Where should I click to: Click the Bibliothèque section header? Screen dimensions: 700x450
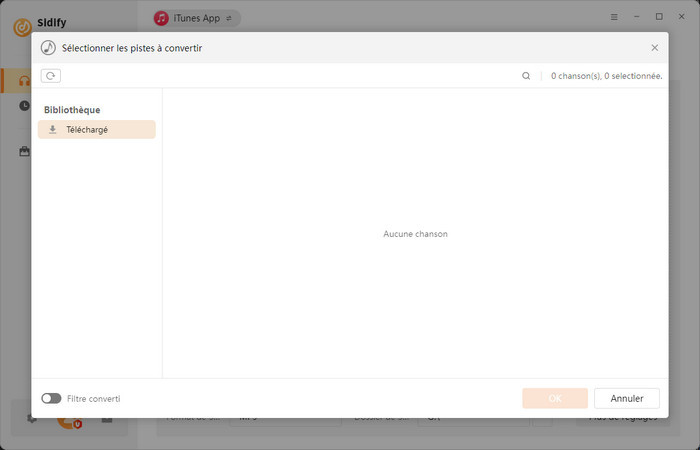click(72, 110)
